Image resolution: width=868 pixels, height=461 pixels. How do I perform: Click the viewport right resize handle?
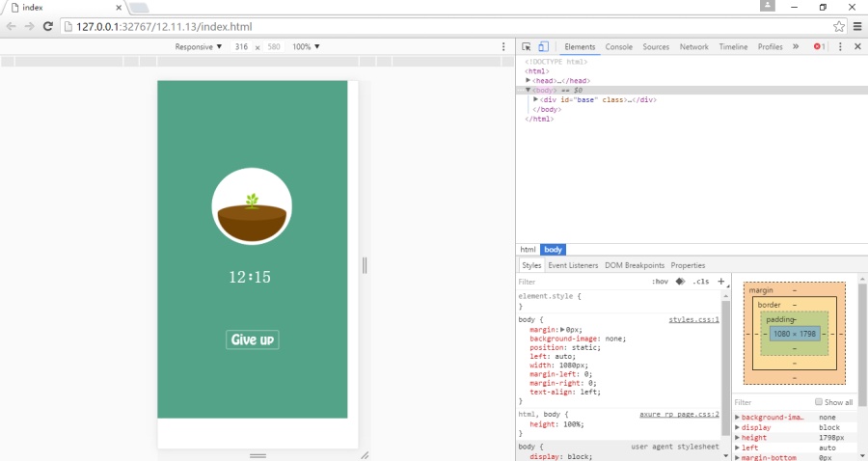click(365, 265)
